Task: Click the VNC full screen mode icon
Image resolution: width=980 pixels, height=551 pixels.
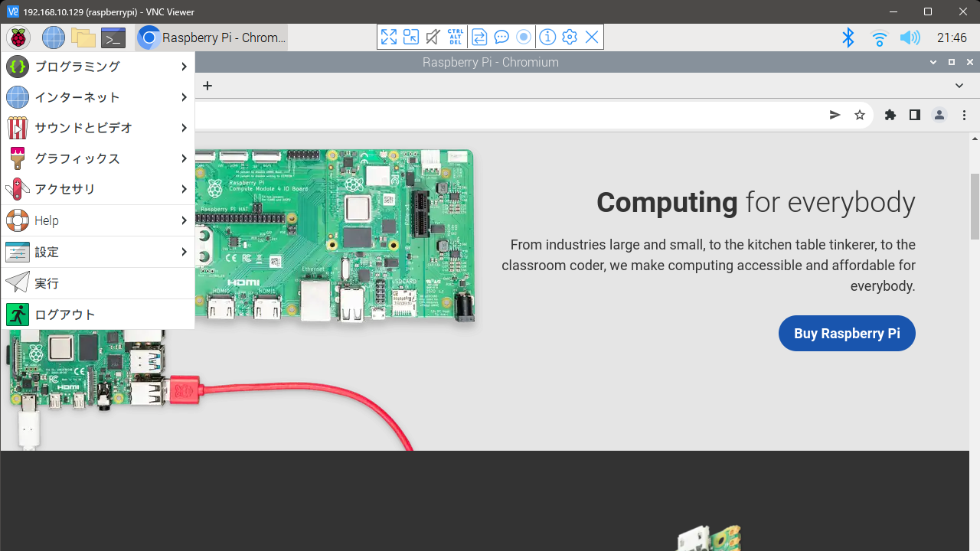Action: pyautogui.click(x=389, y=37)
